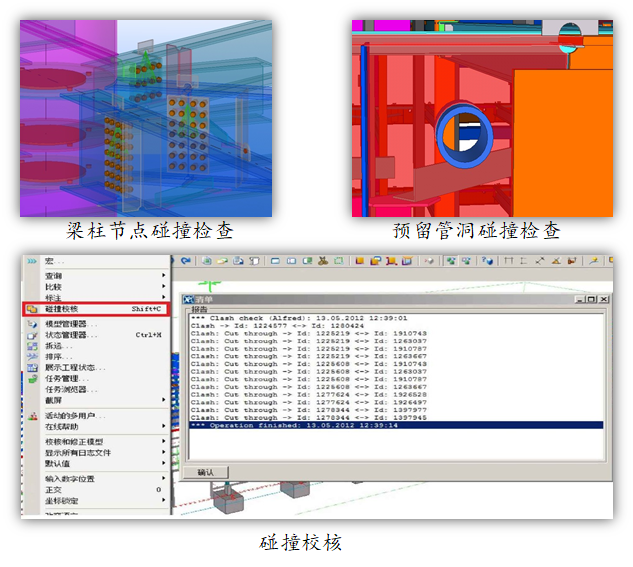This screenshot has width=633, height=567.
Task: Select the horizontal distance measure icon
Action: click(509, 261)
